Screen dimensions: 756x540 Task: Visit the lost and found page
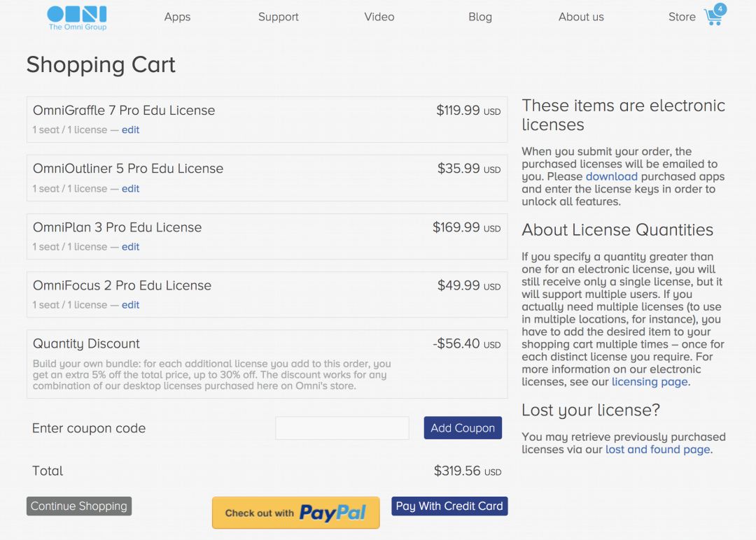tap(657, 449)
